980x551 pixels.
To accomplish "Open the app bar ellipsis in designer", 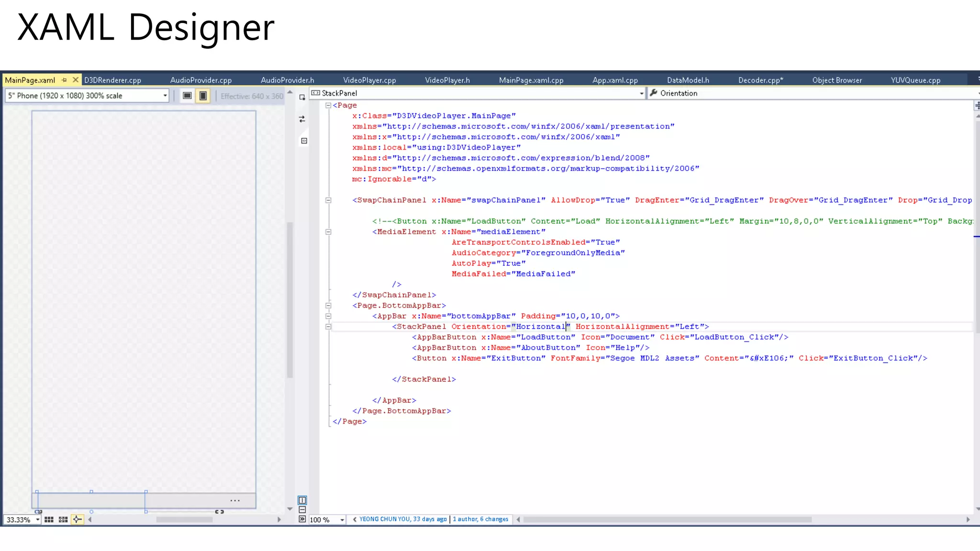I will click(x=235, y=500).
